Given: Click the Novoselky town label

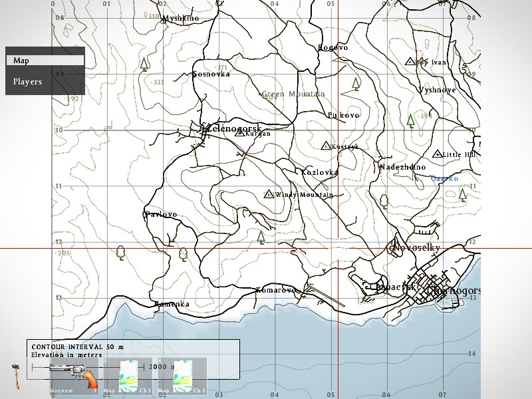Looking at the screenshot, I should 416,248.
